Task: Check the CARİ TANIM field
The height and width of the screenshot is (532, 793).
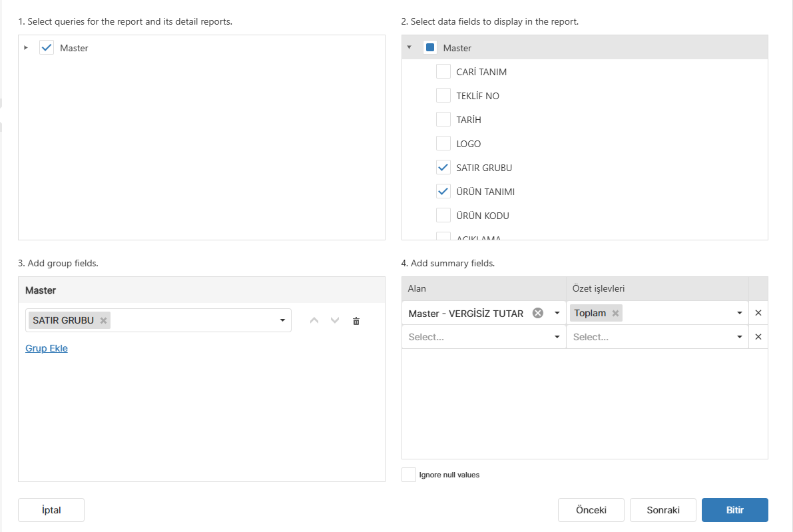Action: (x=443, y=71)
